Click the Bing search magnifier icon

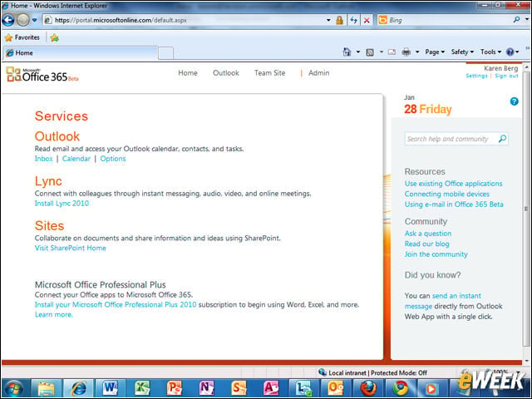coord(517,20)
